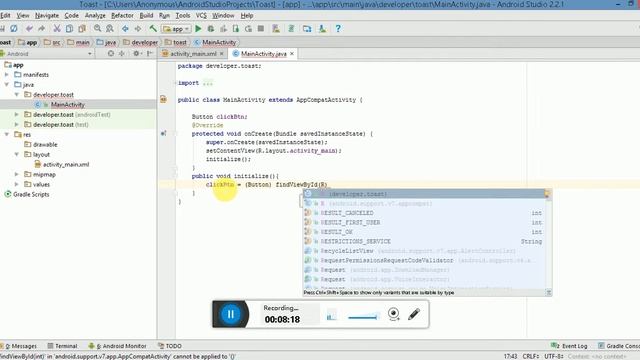Open the Code menu
This screenshot has width=640, height=360.
[71, 16]
